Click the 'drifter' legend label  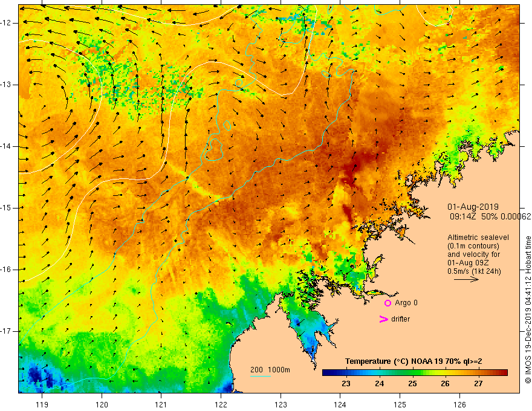[400, 319]
